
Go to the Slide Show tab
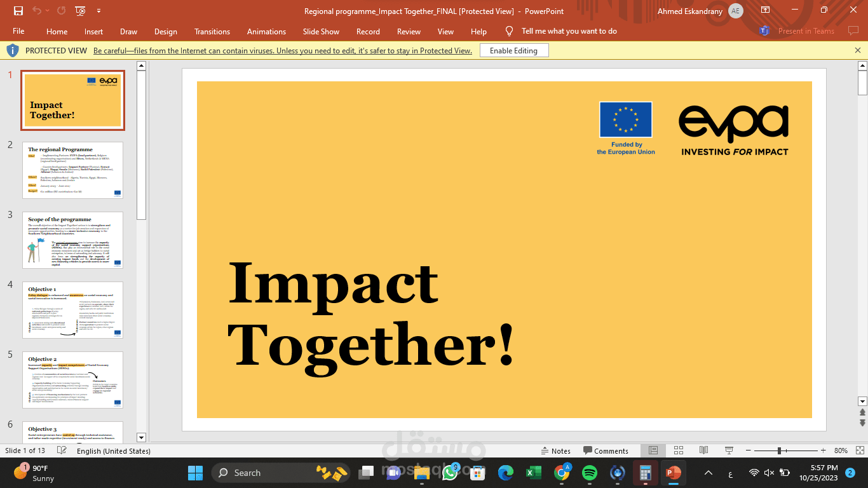321,31
